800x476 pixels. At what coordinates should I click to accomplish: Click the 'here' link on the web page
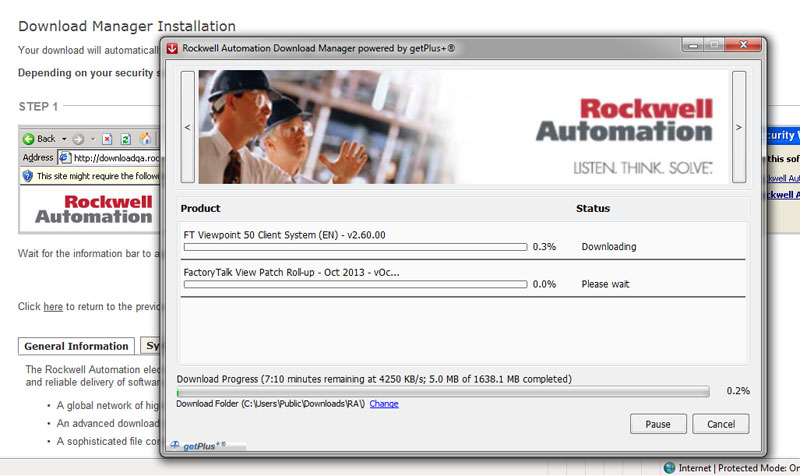(x=53, y=307)
